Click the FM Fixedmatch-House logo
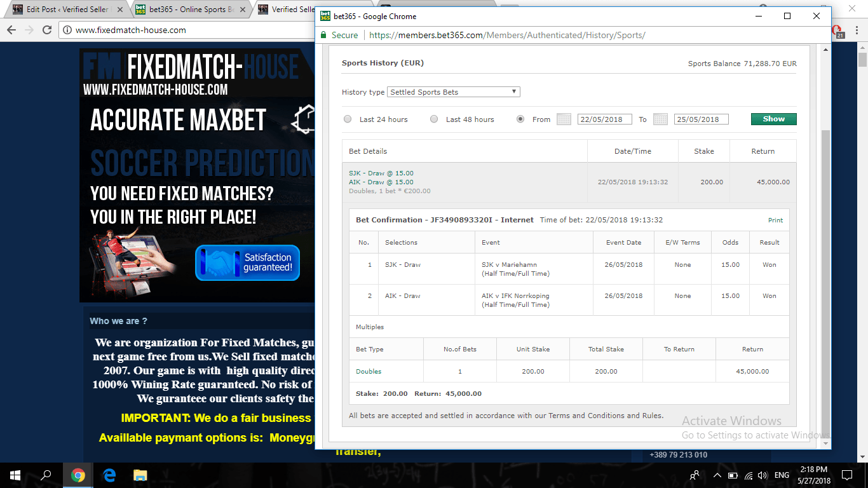This screenshot has height=488, width=868. (191, 67)
